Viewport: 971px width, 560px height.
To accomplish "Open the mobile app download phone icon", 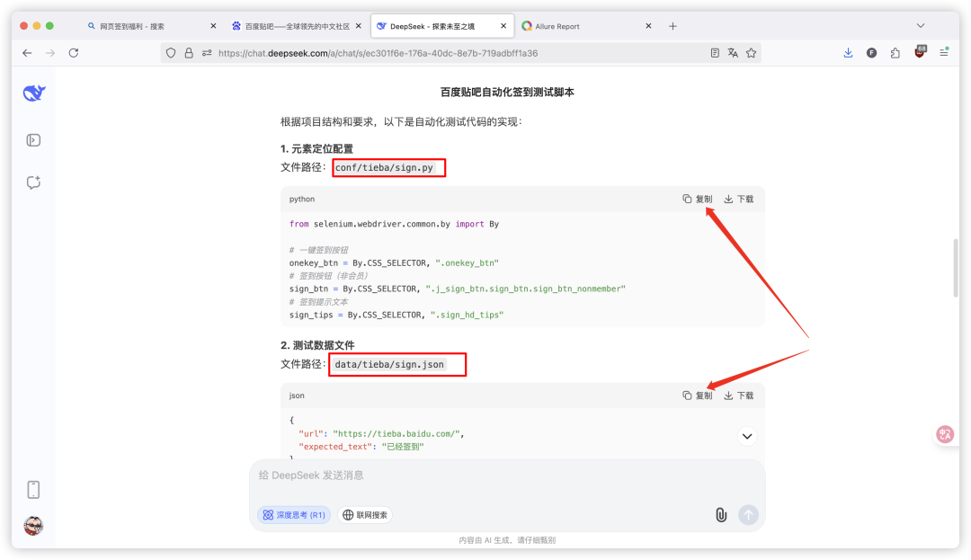I will (x=33, y=490).
